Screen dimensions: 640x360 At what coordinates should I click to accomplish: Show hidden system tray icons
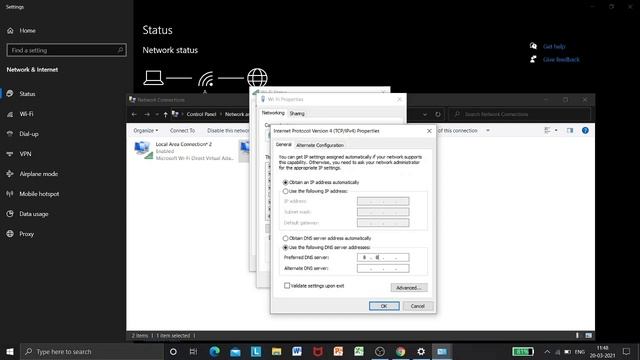(547, 351)
